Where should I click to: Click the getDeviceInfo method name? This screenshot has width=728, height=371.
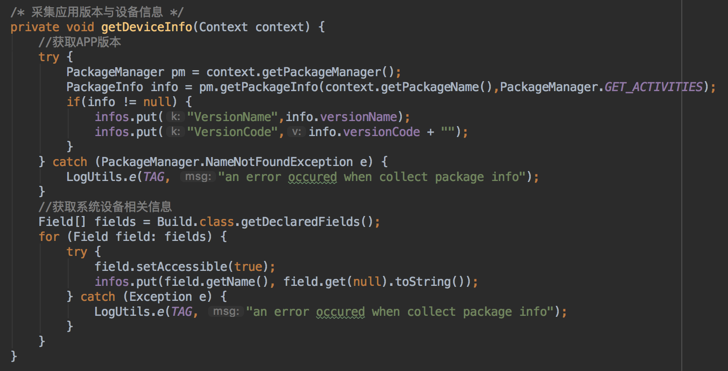point(147,27)
